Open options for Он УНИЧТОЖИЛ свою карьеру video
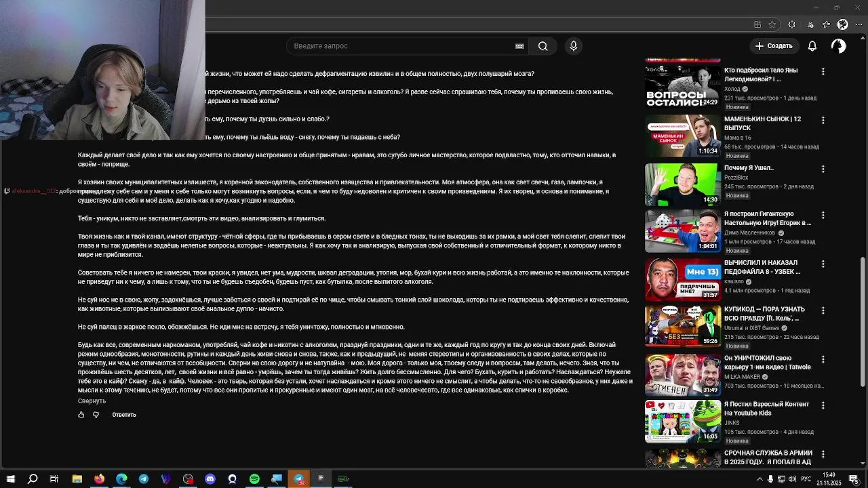Viewport: 868px width, 488px height. click(x=823, y=359)
